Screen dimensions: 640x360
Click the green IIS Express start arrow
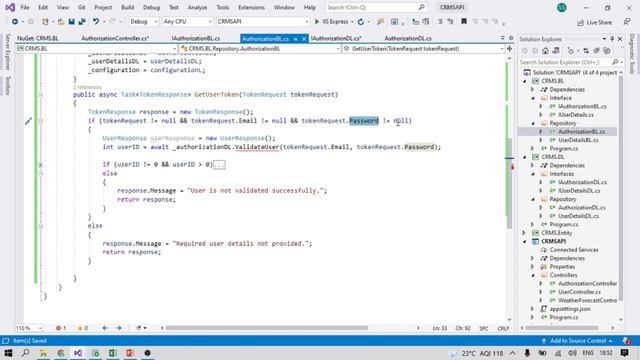(x=317, y=22)
